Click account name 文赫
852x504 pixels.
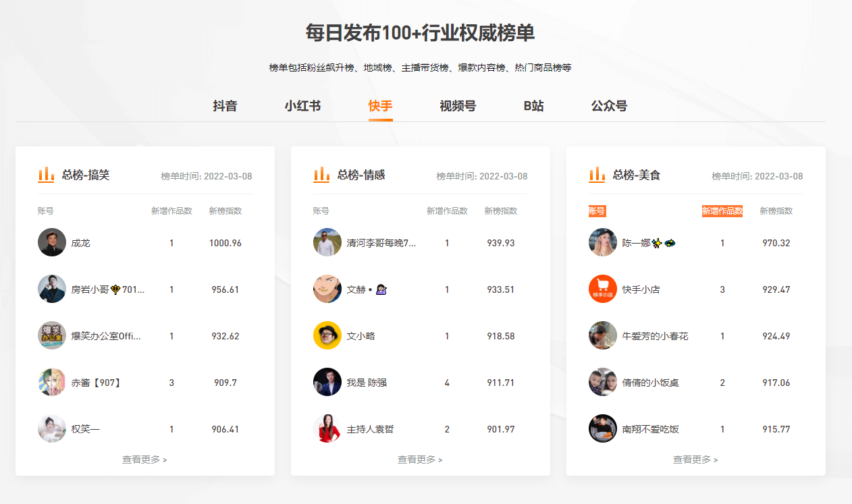click(x=367, y=289)
